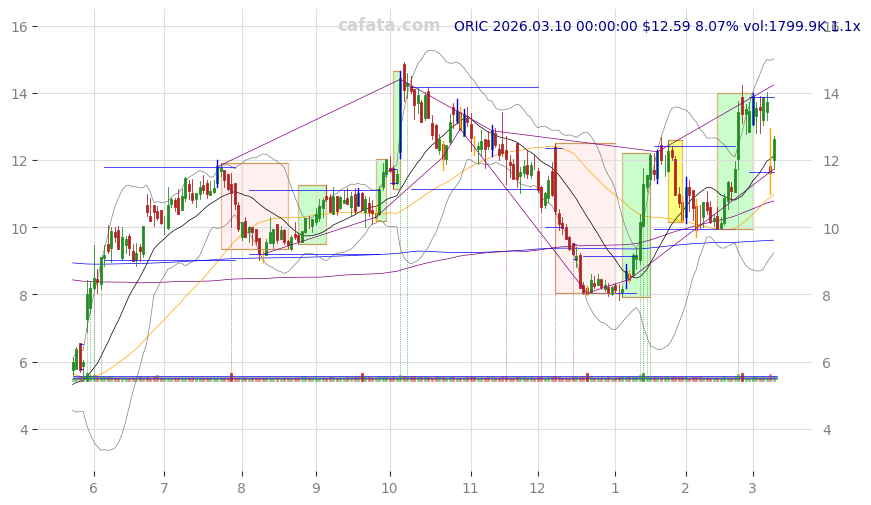The image size is (871, 505).
Task: Select month 10 on the x-axis
Action: [389, 488]
